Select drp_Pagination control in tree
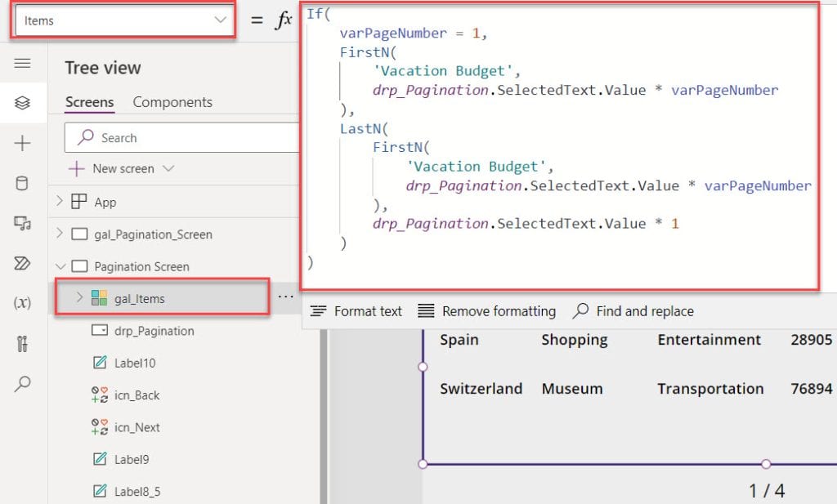This screenshot has height=504, width=837. pyautogui.click(x=154, y=331)
